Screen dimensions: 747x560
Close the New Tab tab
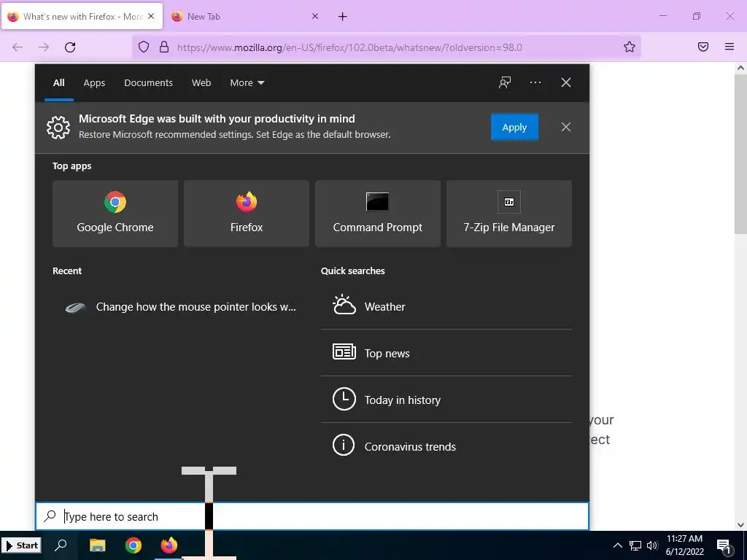point(315,16)
